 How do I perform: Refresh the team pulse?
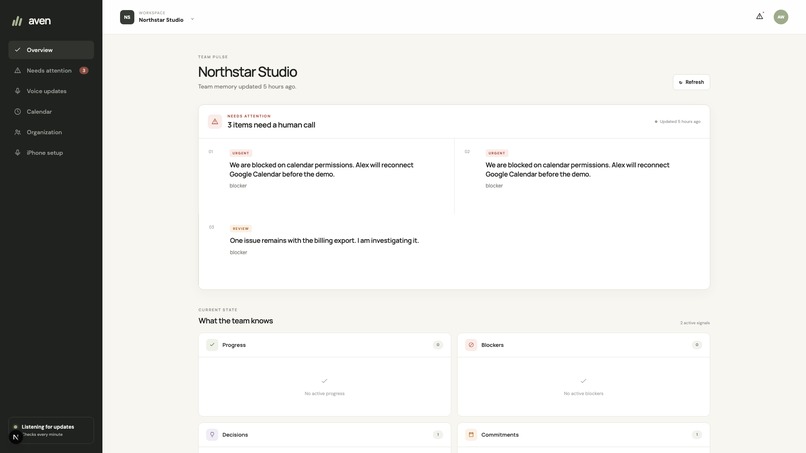tap(691, 82)
